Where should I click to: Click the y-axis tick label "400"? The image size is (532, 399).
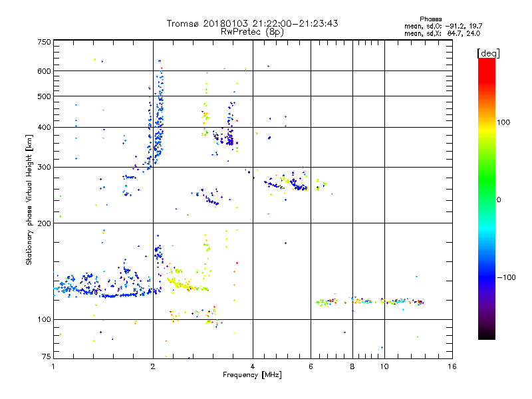[44, 127]
